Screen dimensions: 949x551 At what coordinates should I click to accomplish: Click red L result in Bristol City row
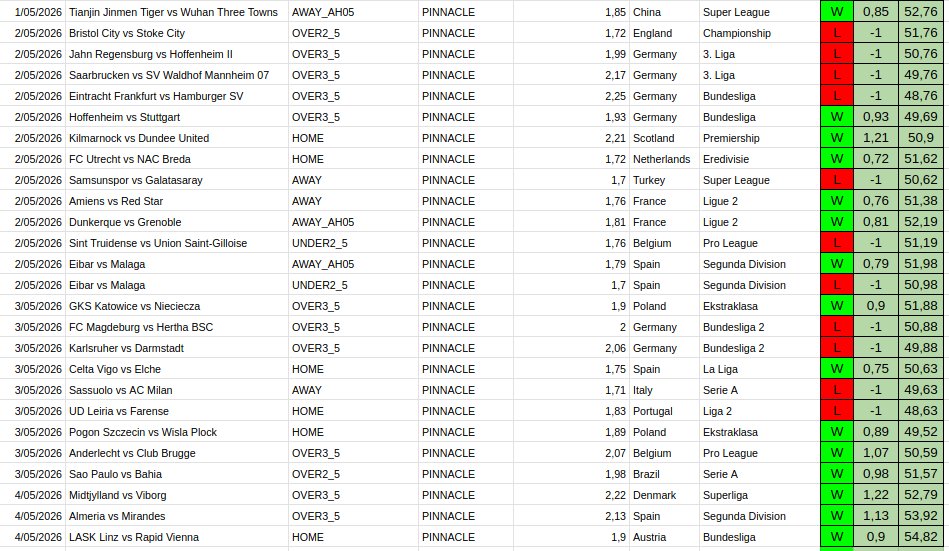pos(837,33)
